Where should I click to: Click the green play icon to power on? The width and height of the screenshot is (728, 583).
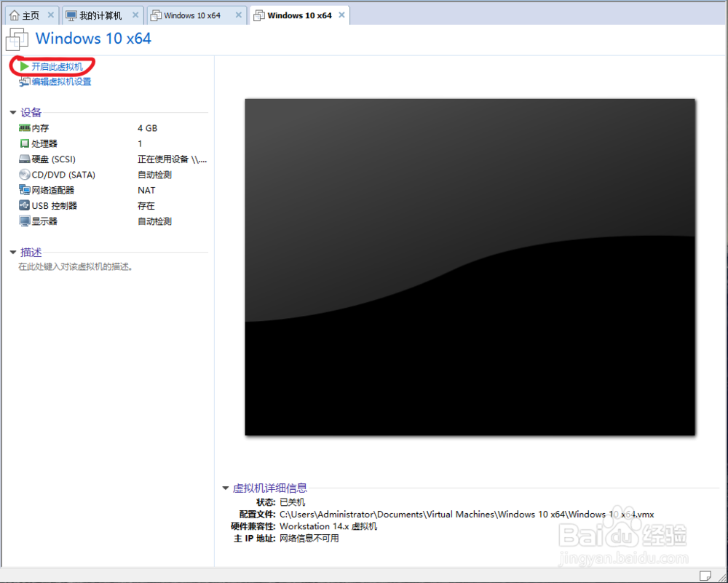(x=24, y=67)
